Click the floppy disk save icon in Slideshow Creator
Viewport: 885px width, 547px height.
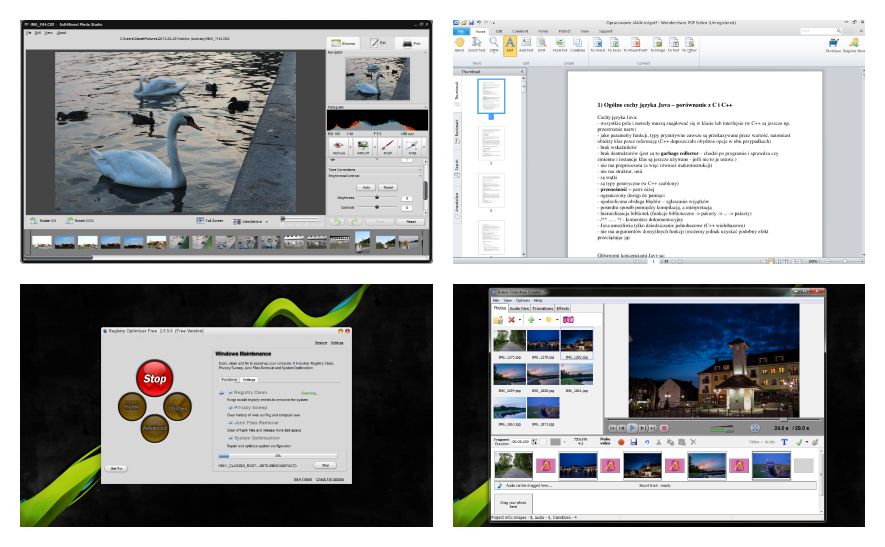(633, 442)
